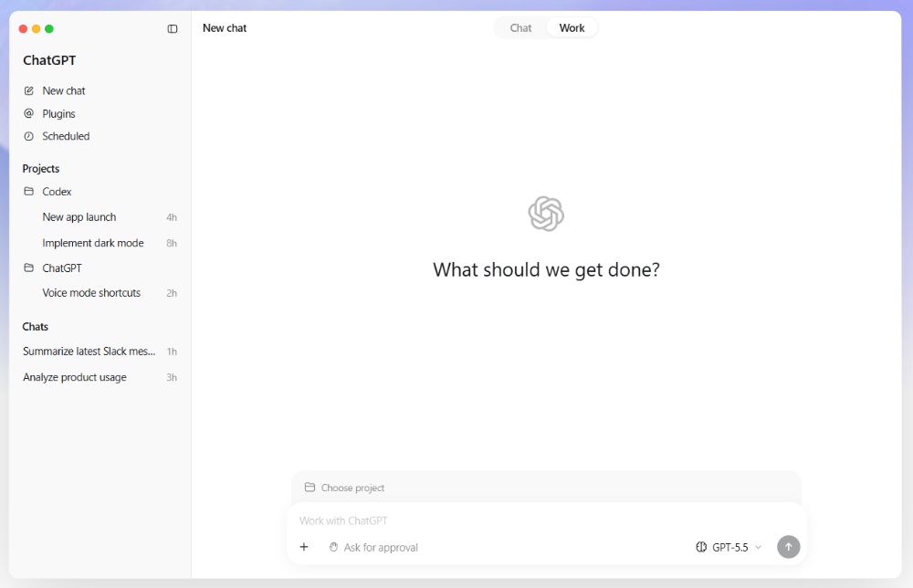
Task: Close the window with red button
Action: [24, 28]
